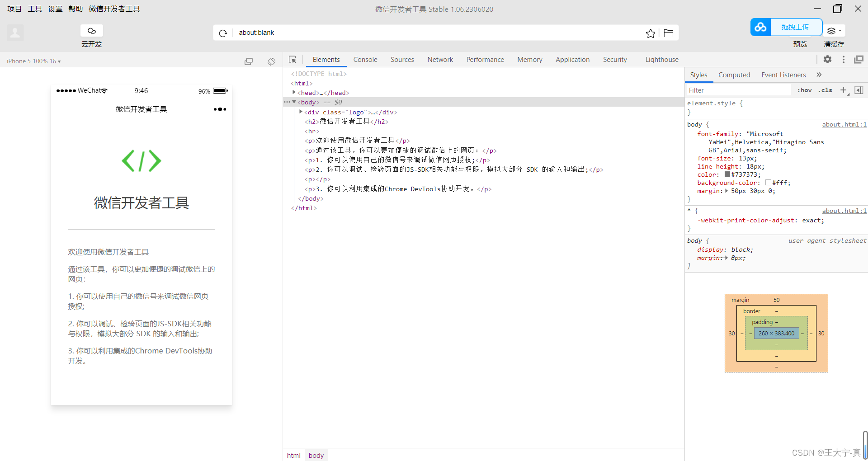The height and width of the screenshot is (461, 868).
Task: Open the folder icon beside the address bar
Action: click(x=669, y=33)
